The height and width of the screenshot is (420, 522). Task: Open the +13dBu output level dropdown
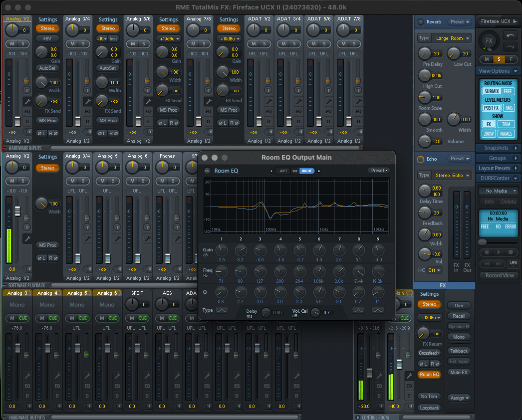click(x=431, y=318)
